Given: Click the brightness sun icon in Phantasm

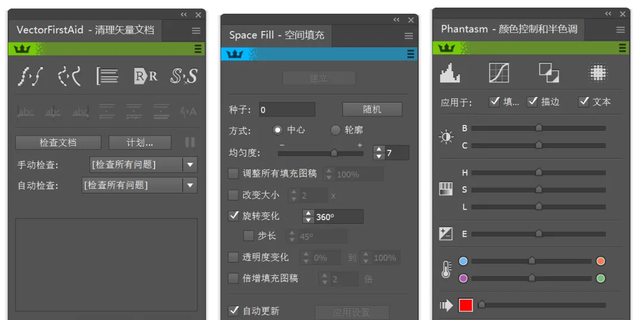Looking at the screenshot, I should point(446,137).
